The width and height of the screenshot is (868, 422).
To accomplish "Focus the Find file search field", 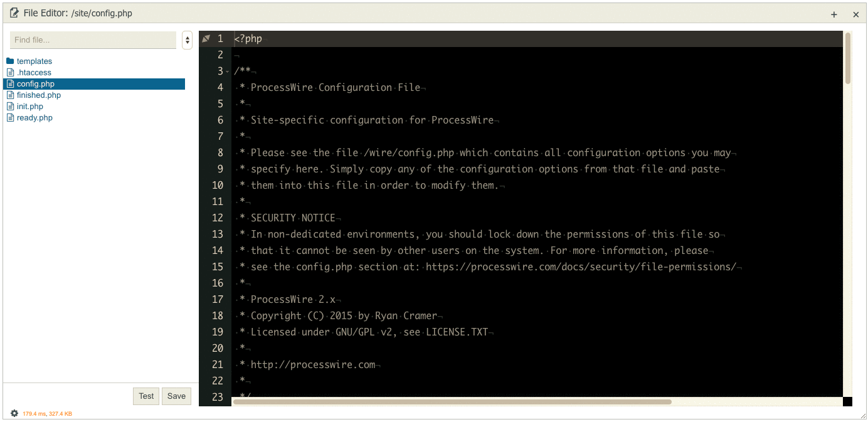I will [x=93, y=40].
